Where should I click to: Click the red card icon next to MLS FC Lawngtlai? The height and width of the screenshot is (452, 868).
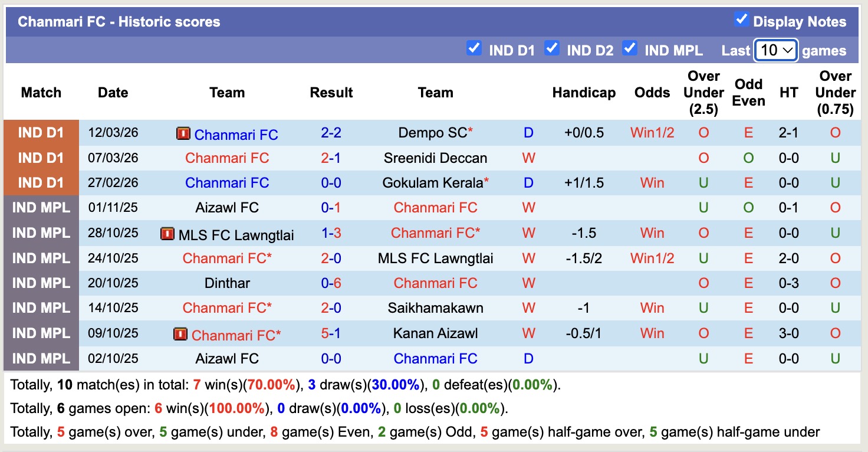(x=167, y=233)
